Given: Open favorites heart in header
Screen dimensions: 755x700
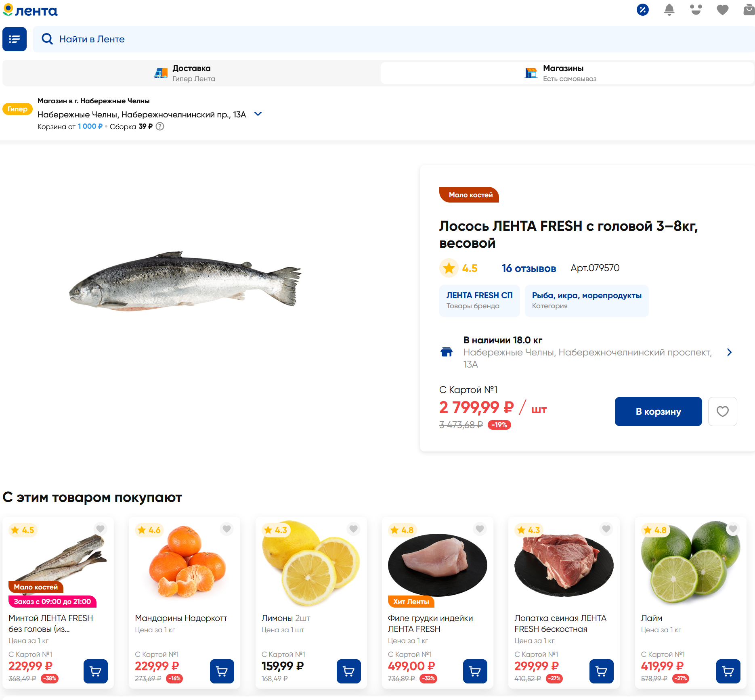Looking at the screenshot, I should point(722,10).
